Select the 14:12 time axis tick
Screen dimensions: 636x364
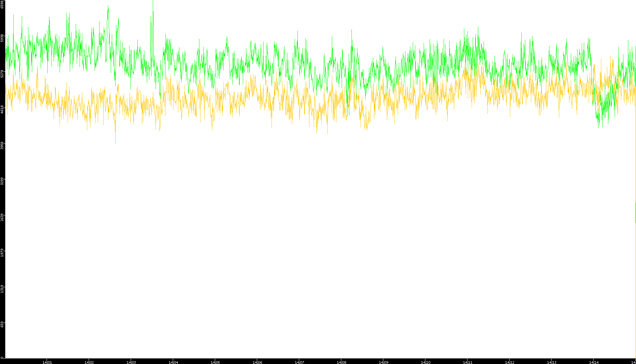point(510,362)
